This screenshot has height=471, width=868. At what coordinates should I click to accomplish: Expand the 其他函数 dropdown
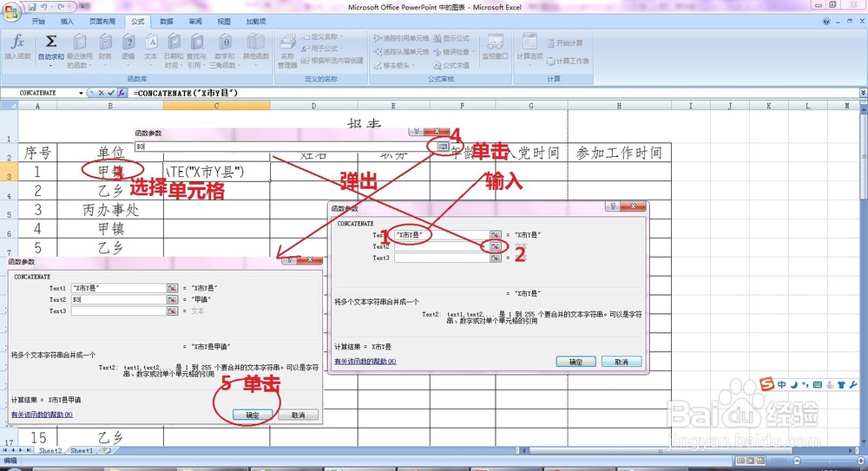click(255, 51)
